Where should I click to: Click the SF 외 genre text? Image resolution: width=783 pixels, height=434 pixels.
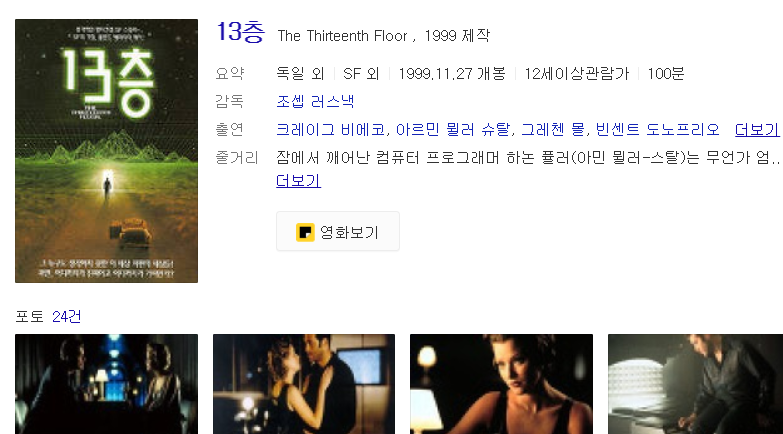click(x=361, y=74)
